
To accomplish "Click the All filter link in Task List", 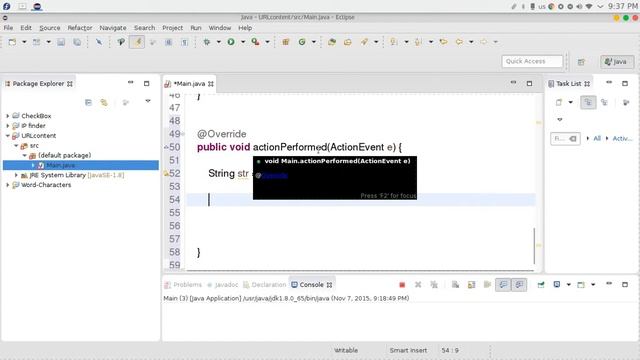I will (597, 138).
